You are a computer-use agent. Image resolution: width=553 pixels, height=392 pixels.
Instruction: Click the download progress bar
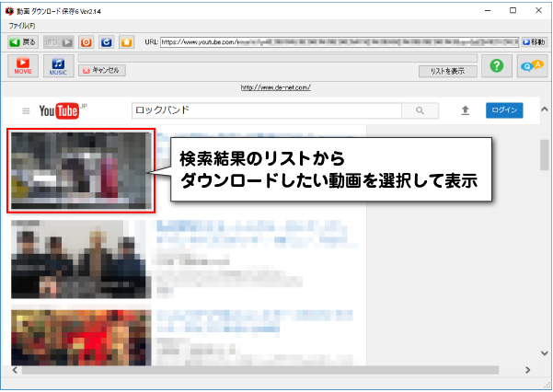(278, 58)
